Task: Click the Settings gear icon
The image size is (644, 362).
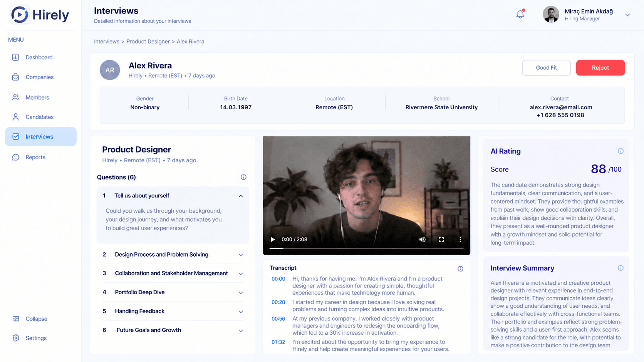Action: [16, 338]
